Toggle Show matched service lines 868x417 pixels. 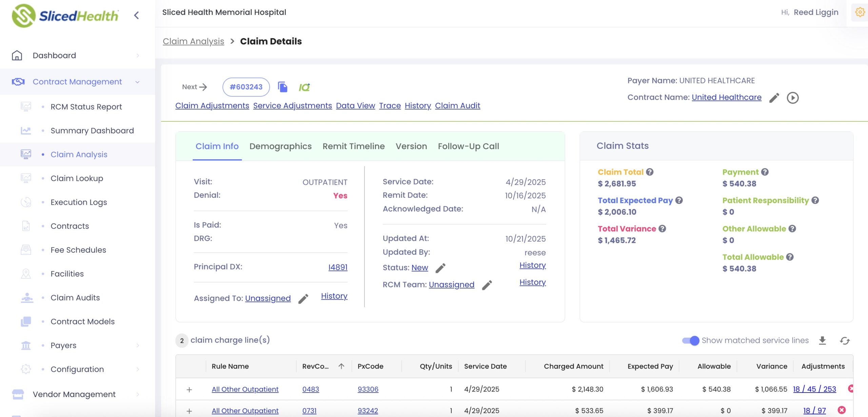tap(691, 340)
